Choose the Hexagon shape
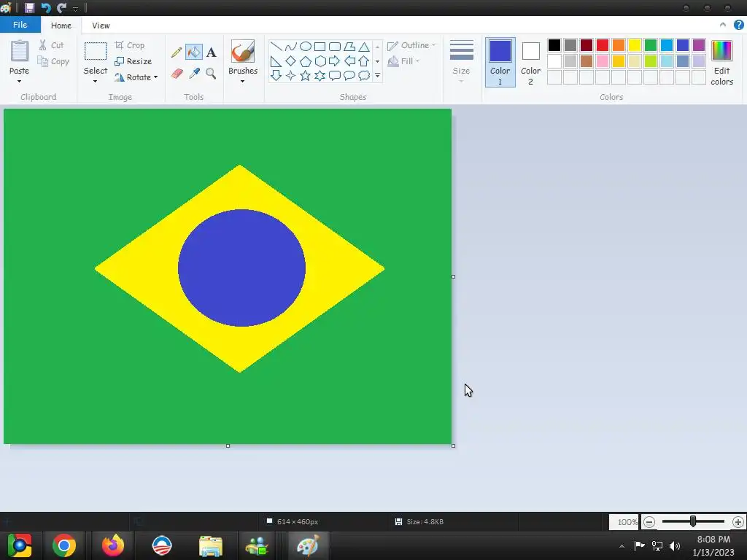Viewport: 747px width, 560px height. click(320, 61)
